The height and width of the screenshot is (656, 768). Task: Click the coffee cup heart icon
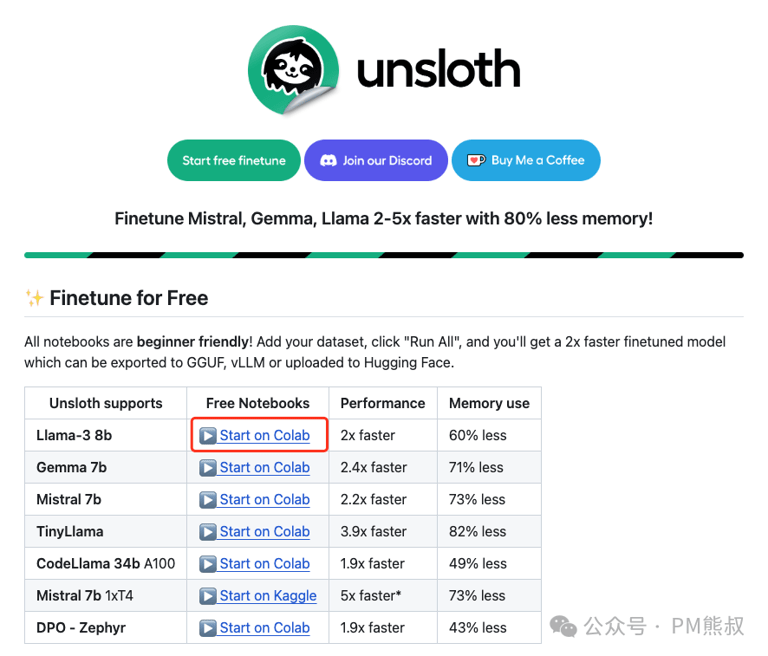click(x=476, y=160)
